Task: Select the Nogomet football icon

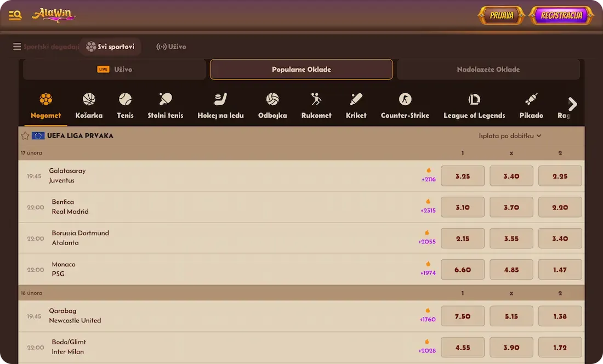Action: [45, 99]
